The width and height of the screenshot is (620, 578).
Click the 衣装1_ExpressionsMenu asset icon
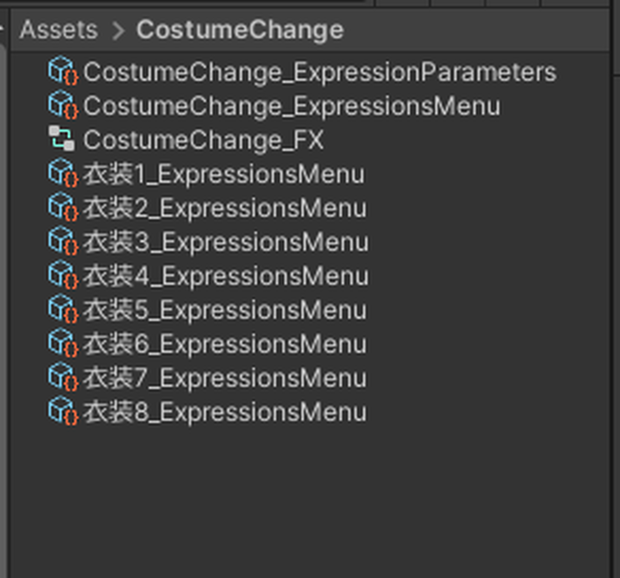click(63, 173)
